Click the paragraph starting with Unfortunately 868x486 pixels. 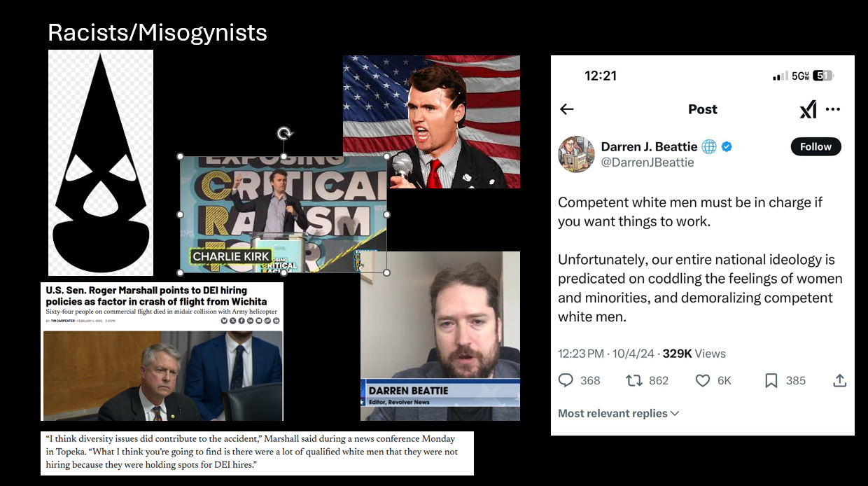(x=700, y=288)
